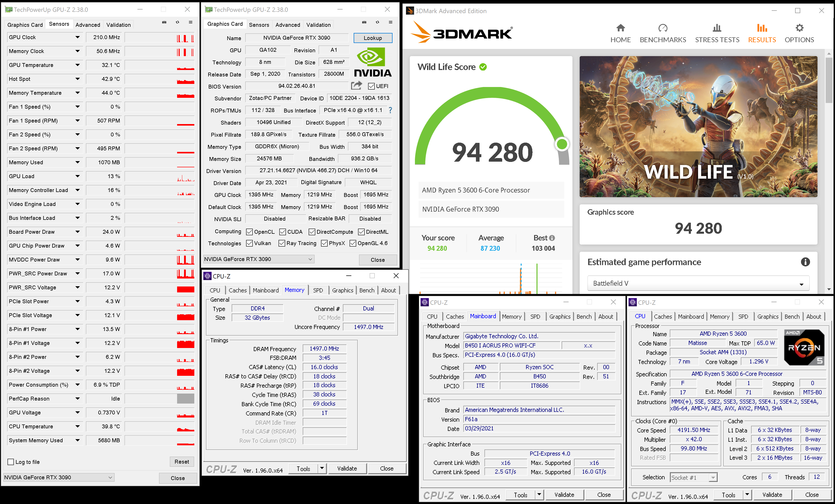Toggle the Ray Tracing checkbox
The width and height of the screenshot is (835, 504).
pos(282,243)
